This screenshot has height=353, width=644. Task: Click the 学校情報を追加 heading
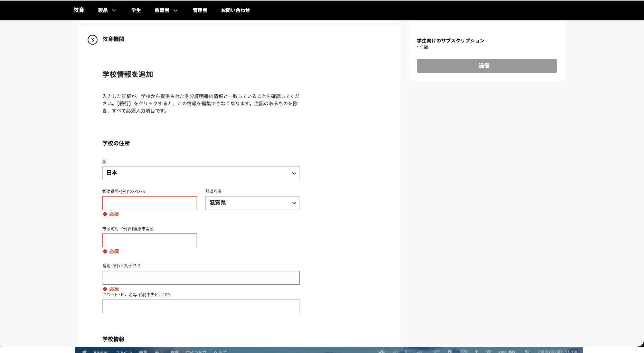tap(127, 74)
